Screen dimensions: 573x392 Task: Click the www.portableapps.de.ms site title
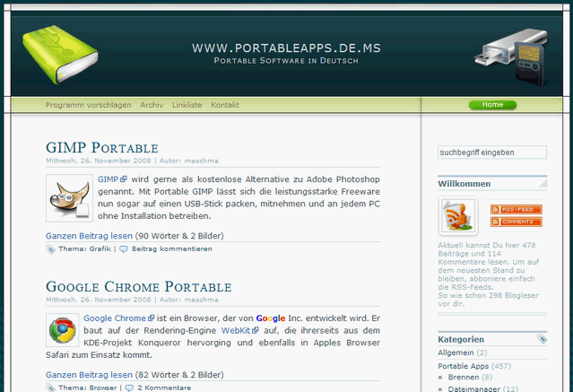pyautogui.click(x=287, y=48)
